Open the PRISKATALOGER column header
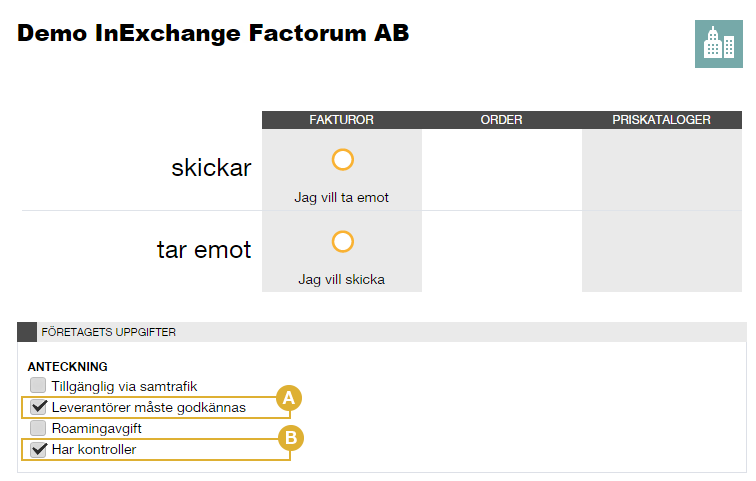 tap(662, 120)
